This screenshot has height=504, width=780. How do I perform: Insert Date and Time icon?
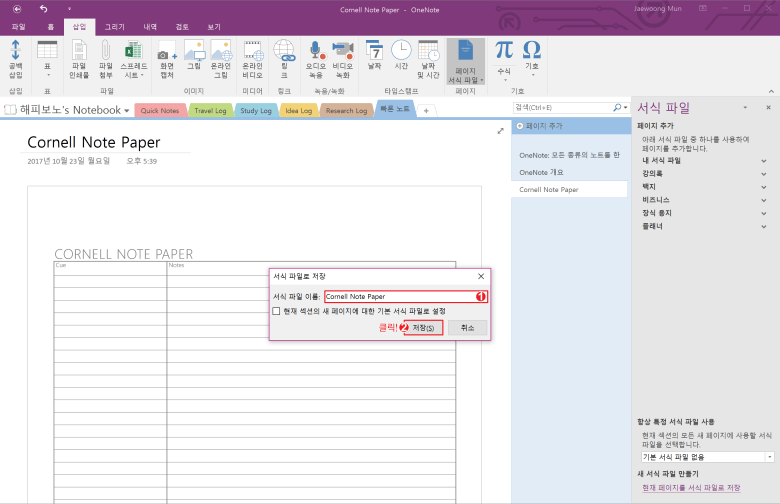click(428, 50)
